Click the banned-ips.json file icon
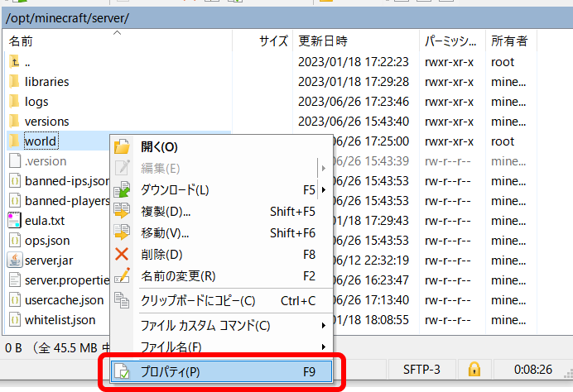This screenshot has height=392, width=573. point(15,180)
